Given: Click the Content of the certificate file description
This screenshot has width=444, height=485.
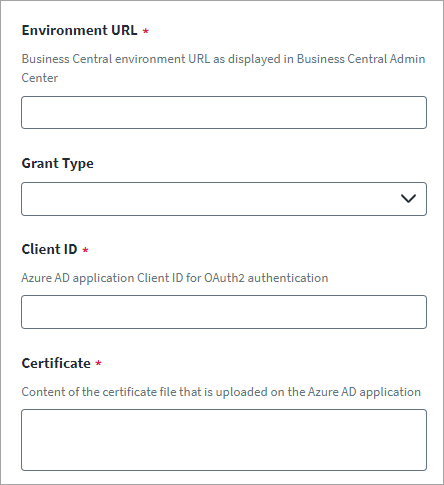Looking at the screenshot, I should [221, 392].
